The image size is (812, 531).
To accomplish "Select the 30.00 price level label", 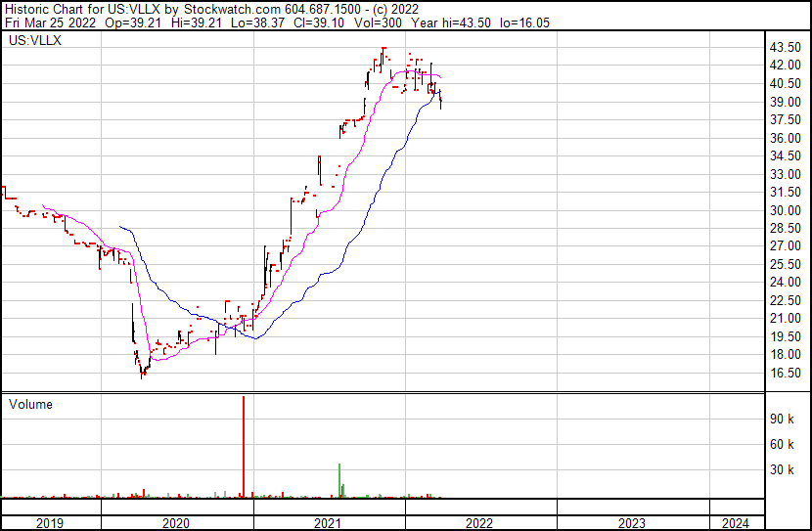I will click(786, 210).
